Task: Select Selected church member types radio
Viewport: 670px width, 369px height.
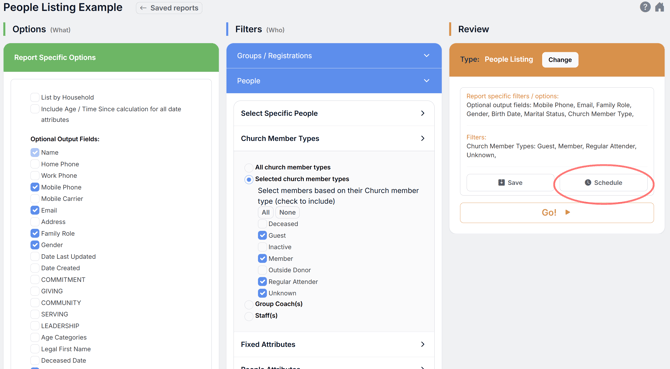Action: pos(248,179)
